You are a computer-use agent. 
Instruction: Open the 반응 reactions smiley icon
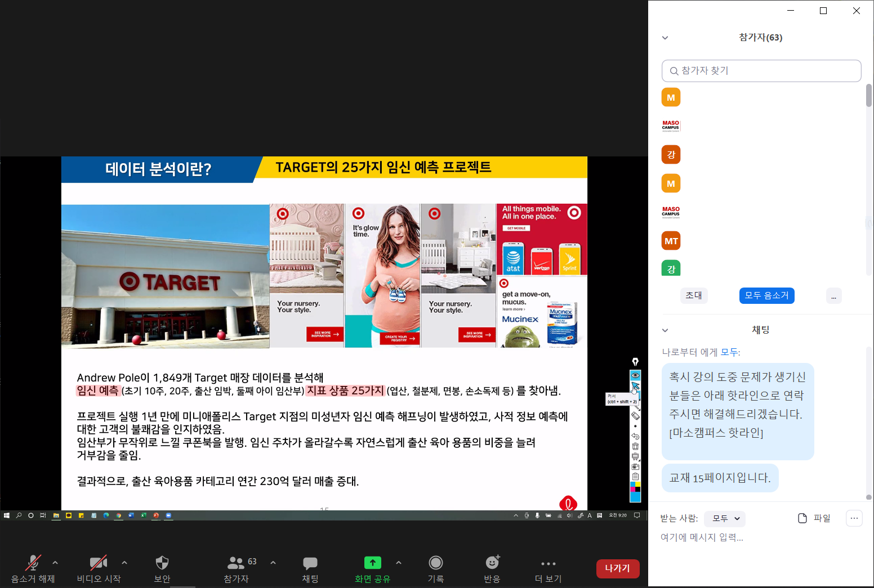point(492,568)
